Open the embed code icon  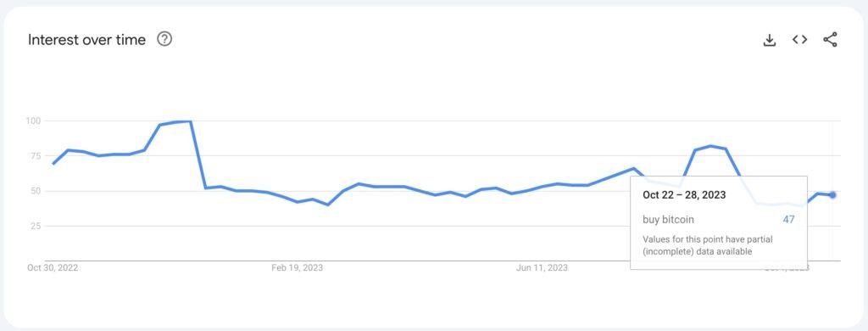click(799, 39)
